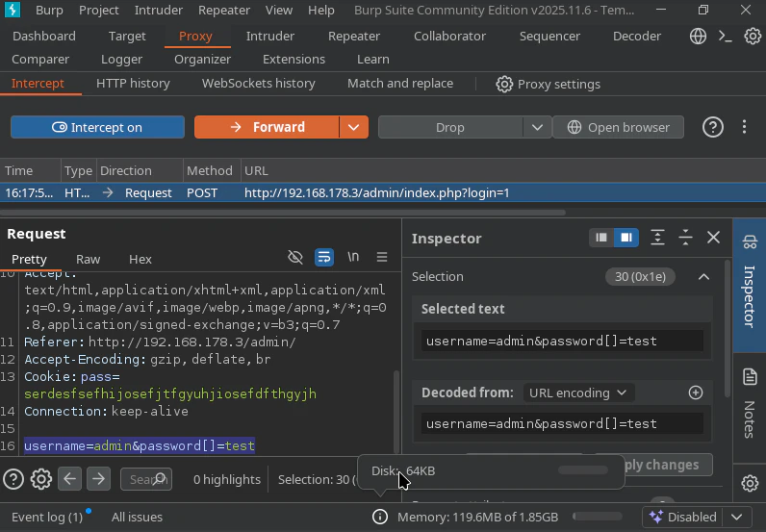
Task: Switch to HTTP history sub-tab
Action: point(133,84)
